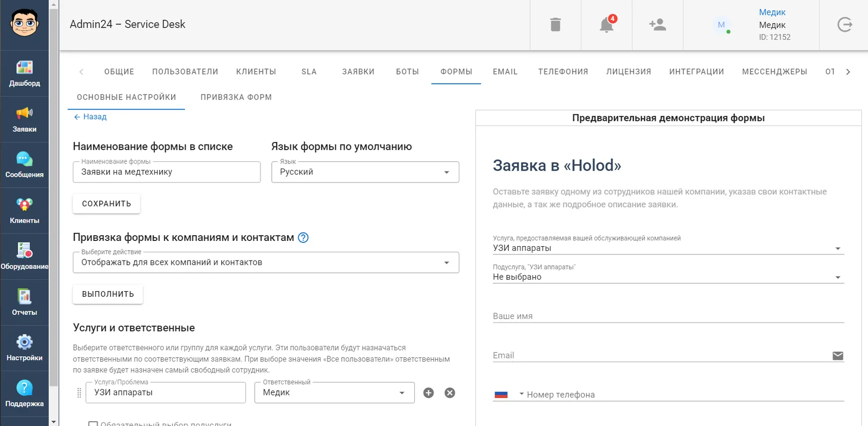Click the СОХРАНИТЬ button
The width and height of the screenshot is (868, 426).
pos(106,204)
